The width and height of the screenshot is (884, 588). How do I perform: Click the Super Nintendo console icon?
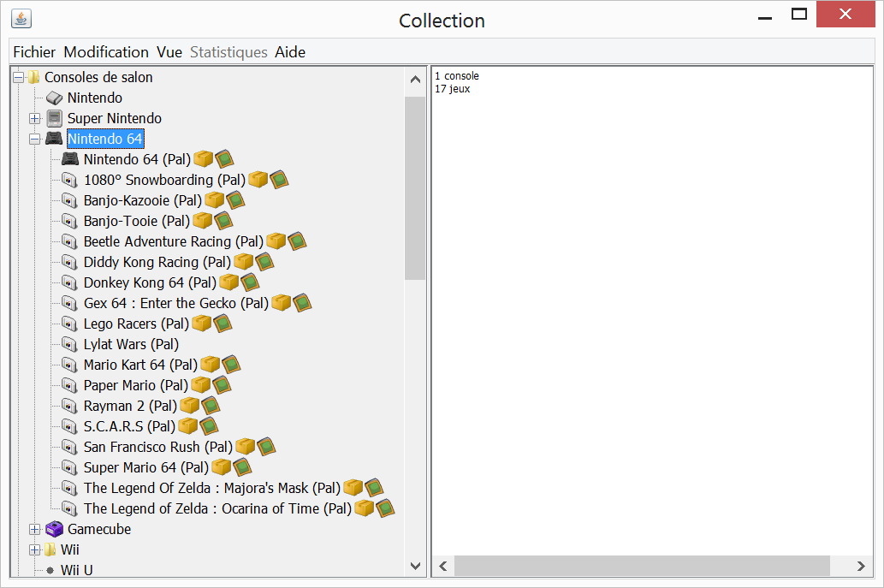tap(55, 118)
